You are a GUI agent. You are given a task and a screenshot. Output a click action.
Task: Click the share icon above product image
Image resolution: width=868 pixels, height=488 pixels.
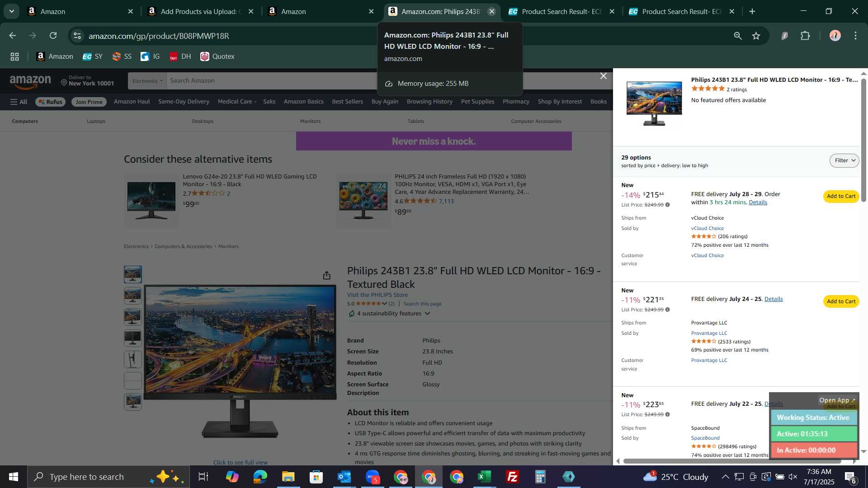[x=327, y=276]
